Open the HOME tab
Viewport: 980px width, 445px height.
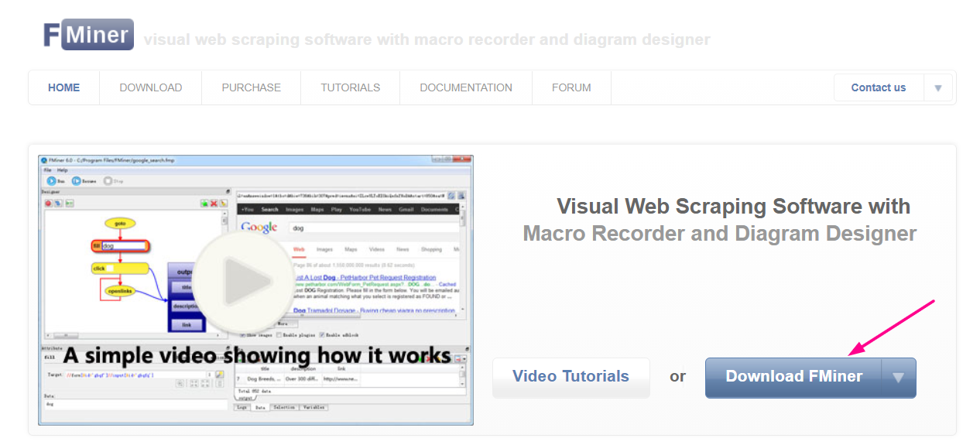[64, 87]
